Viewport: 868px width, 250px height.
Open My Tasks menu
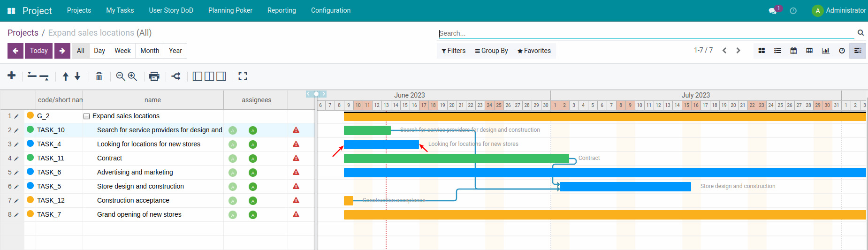[x=120, y=10]
